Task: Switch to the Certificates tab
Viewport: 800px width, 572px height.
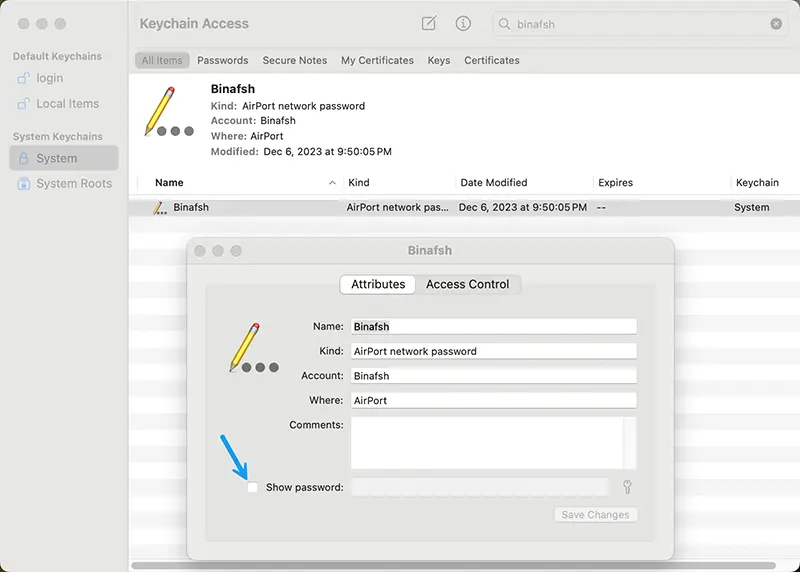Action: point(492,60)
